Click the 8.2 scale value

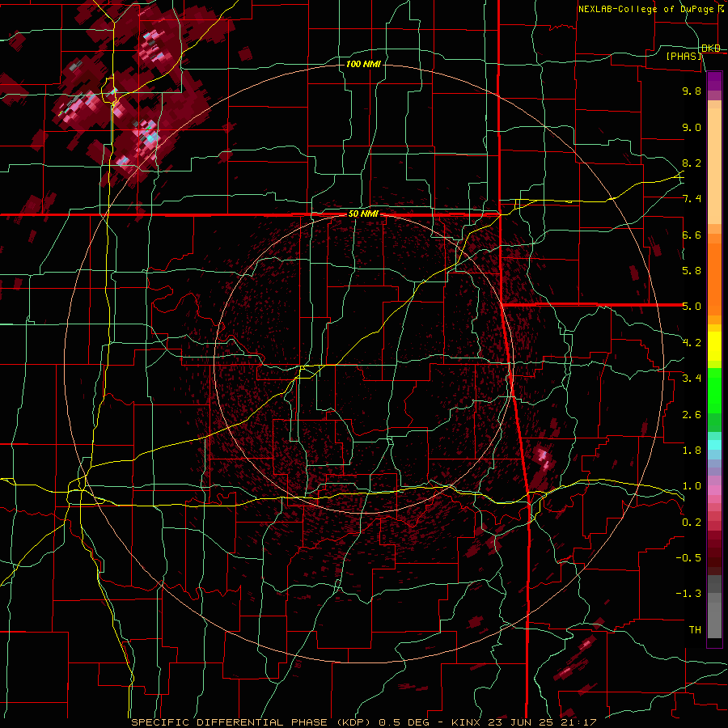point(692,163)
